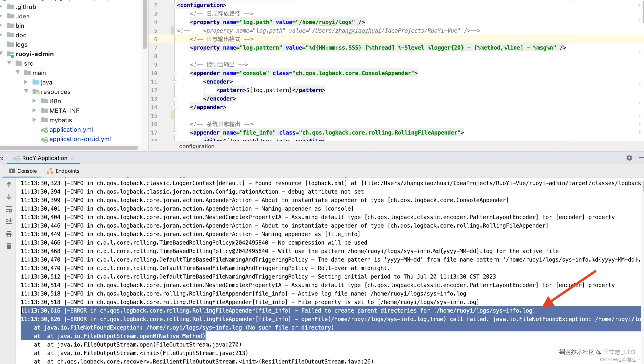Select the ruoyi-admin module folder
This screenshot has height=364, width=644.
click(34, 54)
